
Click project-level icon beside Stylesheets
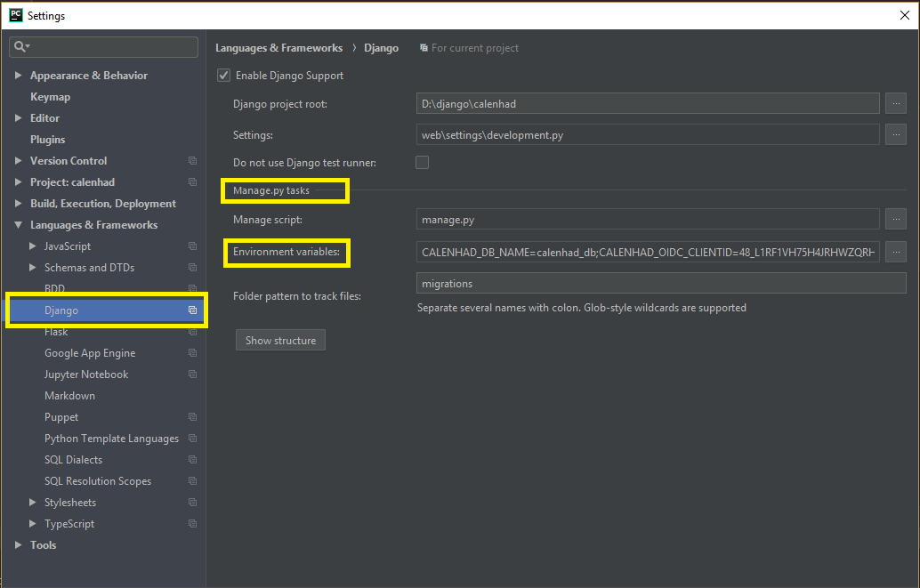pyautogui.click(x=192, y=503)
